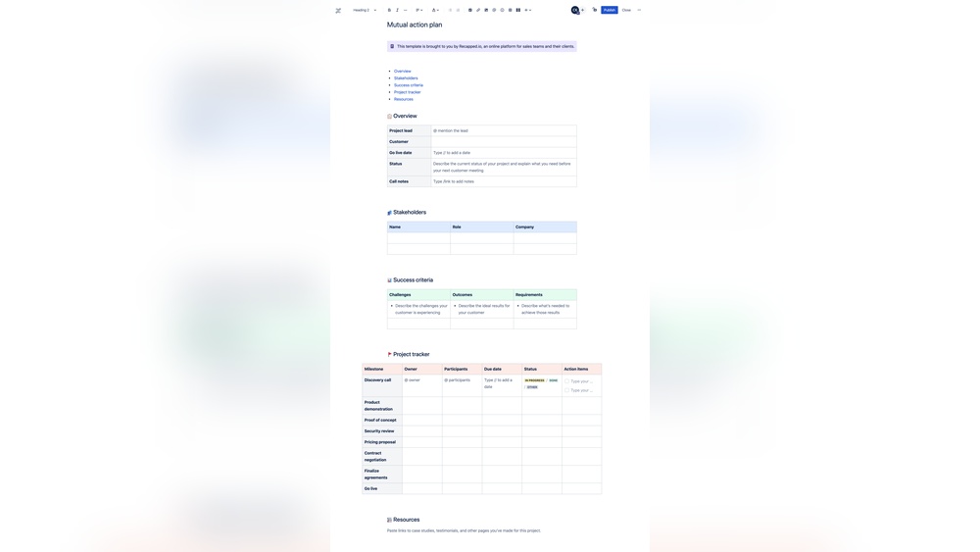Insert an emoji from the toolbar

[502, 11]
